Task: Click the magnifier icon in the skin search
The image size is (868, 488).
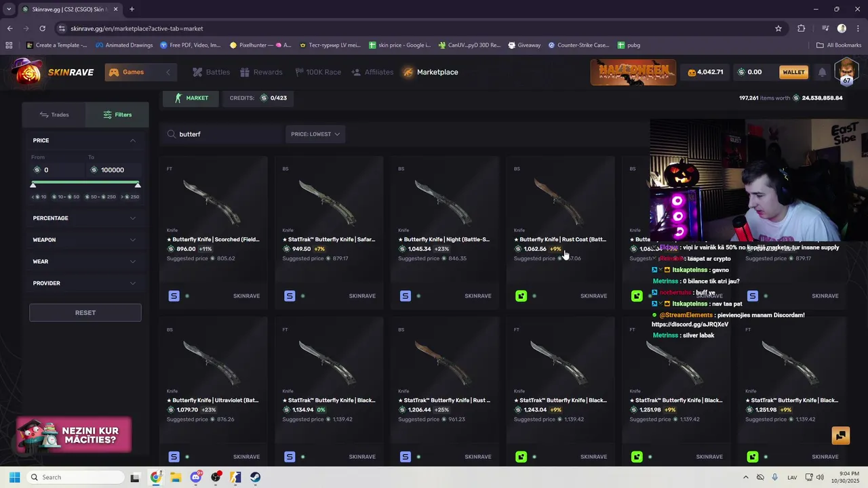Action: tap(172, 134)
